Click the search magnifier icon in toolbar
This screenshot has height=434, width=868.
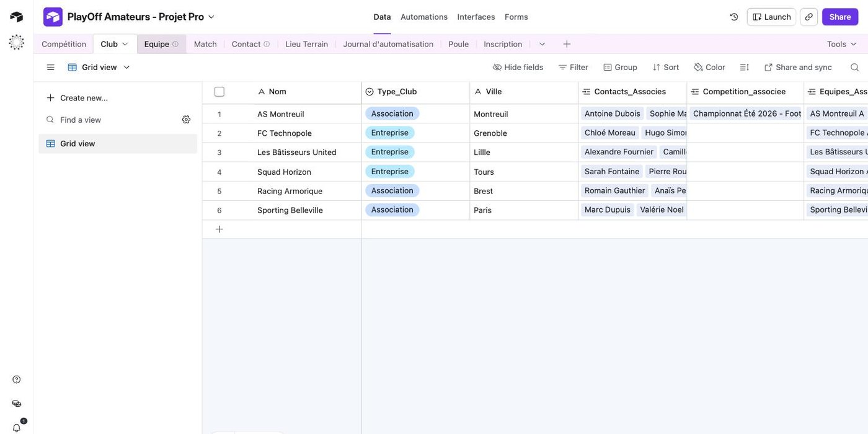(x=854, y=67)
